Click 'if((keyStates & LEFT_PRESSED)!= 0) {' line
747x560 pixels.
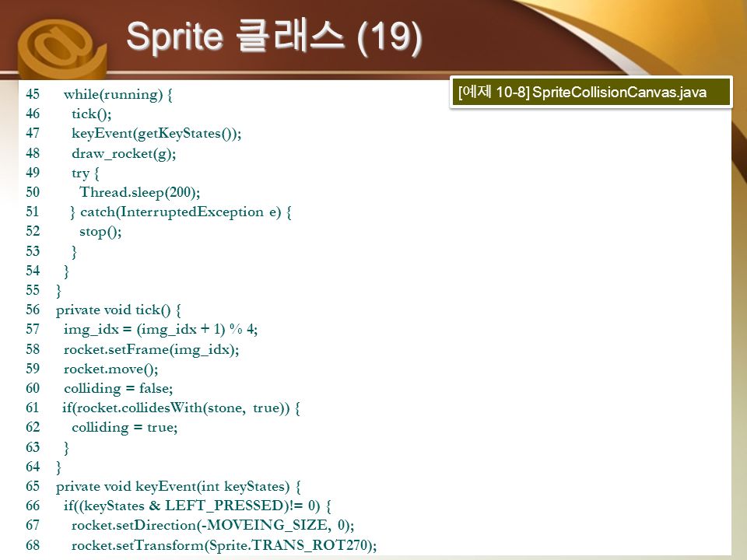click(x=197, y=506)
